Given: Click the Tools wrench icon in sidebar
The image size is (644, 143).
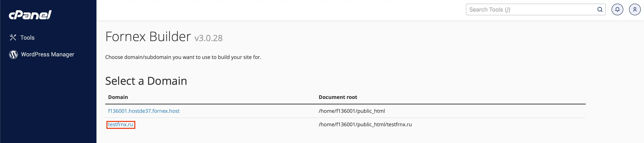Looking at the screenshot, I should [13, 37].
